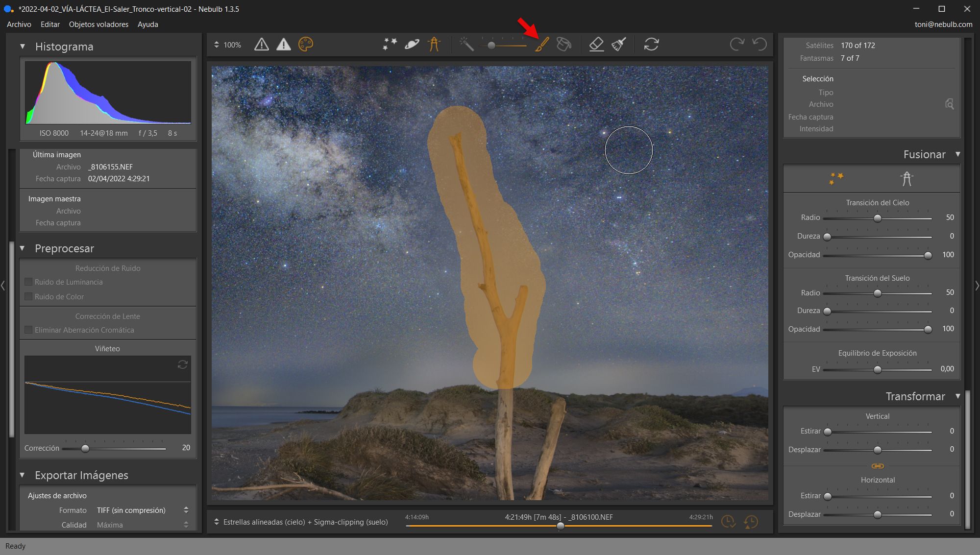Image resolution: width=980 pixels, height=555 pixels.
Task: Open the color palette tool
Action: tap(306, 45)
